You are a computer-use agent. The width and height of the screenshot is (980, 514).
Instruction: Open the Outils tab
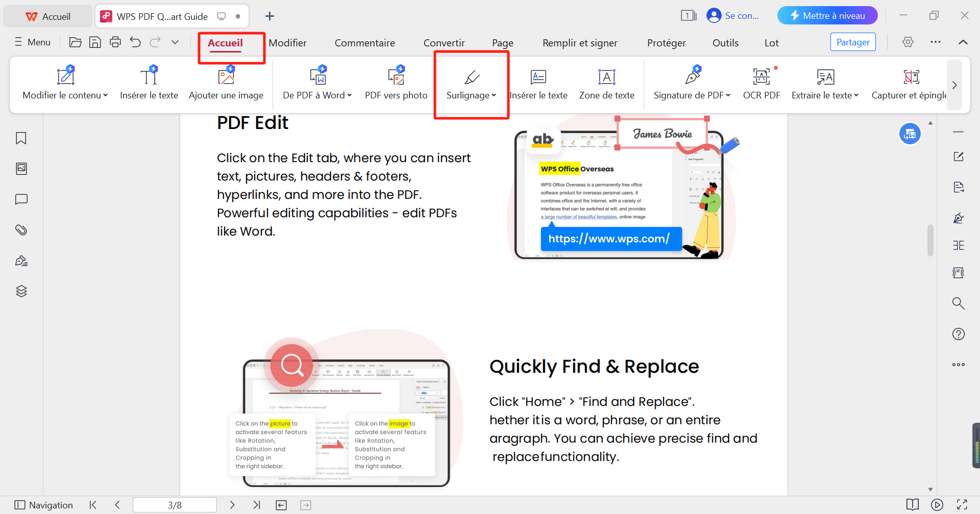[x=725, y=43]
